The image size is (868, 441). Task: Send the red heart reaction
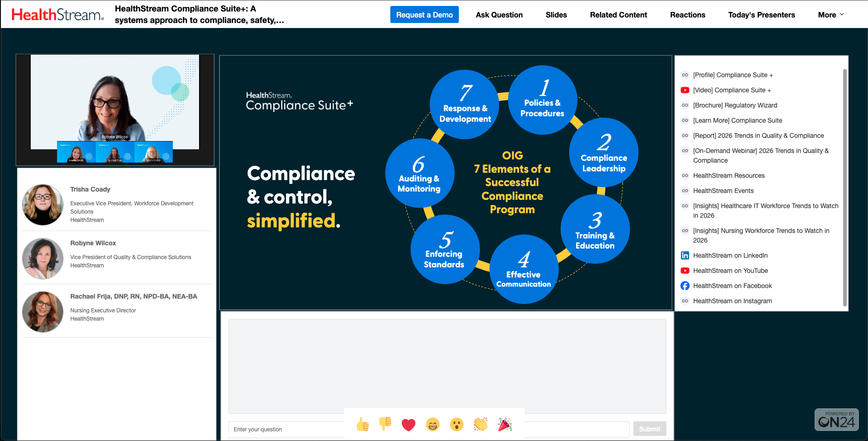point(408,425)
